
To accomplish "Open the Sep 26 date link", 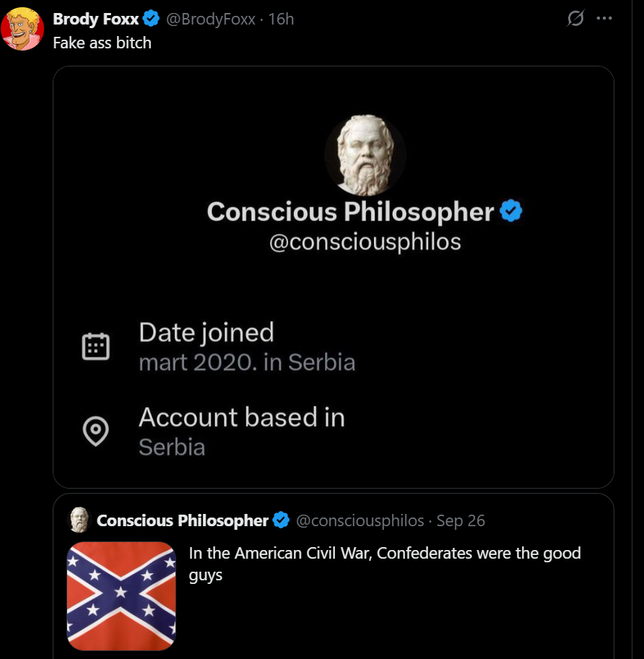I will 461,520.
